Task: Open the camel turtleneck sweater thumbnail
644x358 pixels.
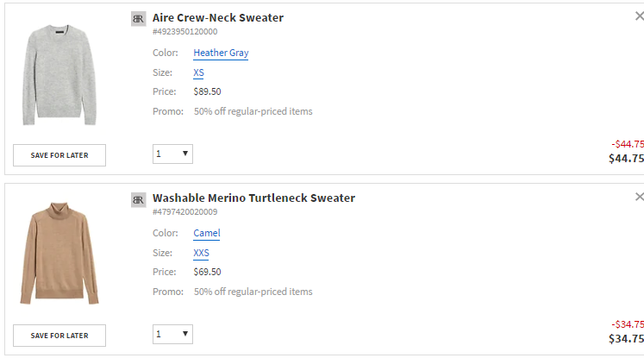Action: pyautogui.click(x=59, y=254)
